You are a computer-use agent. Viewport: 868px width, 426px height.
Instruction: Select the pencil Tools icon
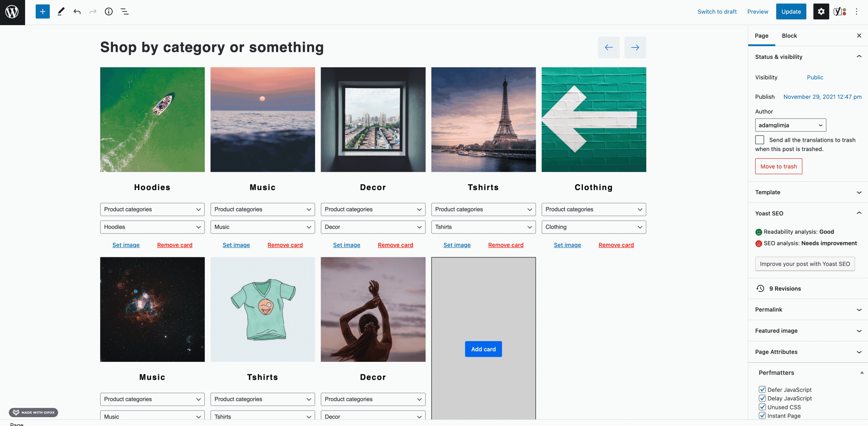pos(61,12)
